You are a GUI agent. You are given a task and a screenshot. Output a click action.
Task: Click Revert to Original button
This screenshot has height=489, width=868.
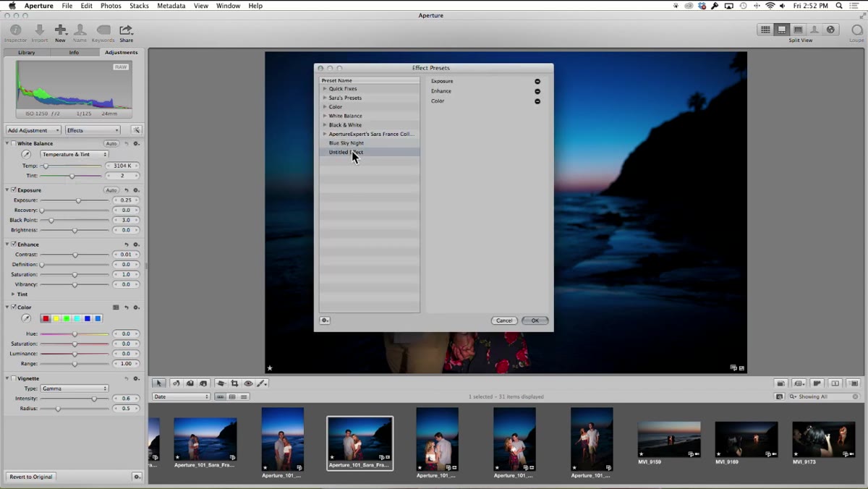[x=31, y=477]
